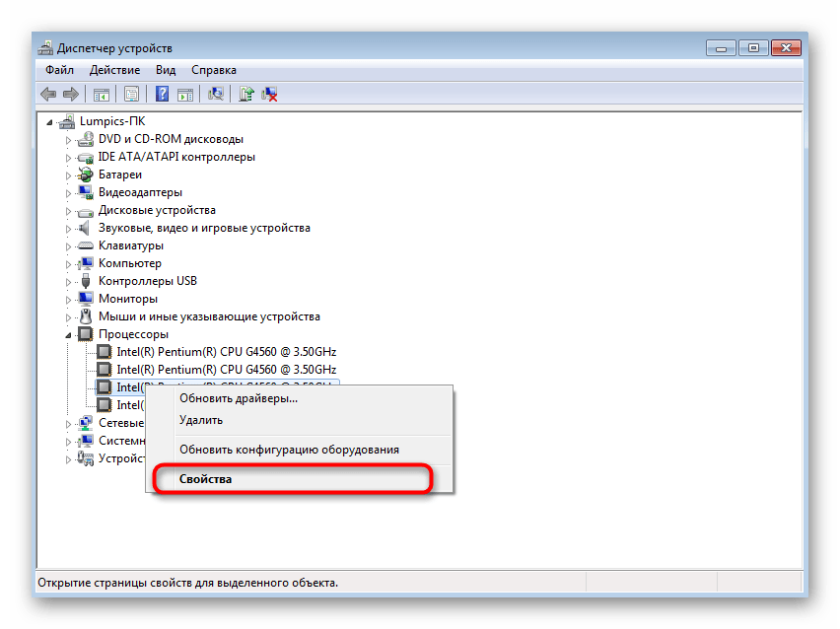Click Scan for hardware changes toolbar icon
The width and height of the screenshot is (840, 629).
(216, 95)
